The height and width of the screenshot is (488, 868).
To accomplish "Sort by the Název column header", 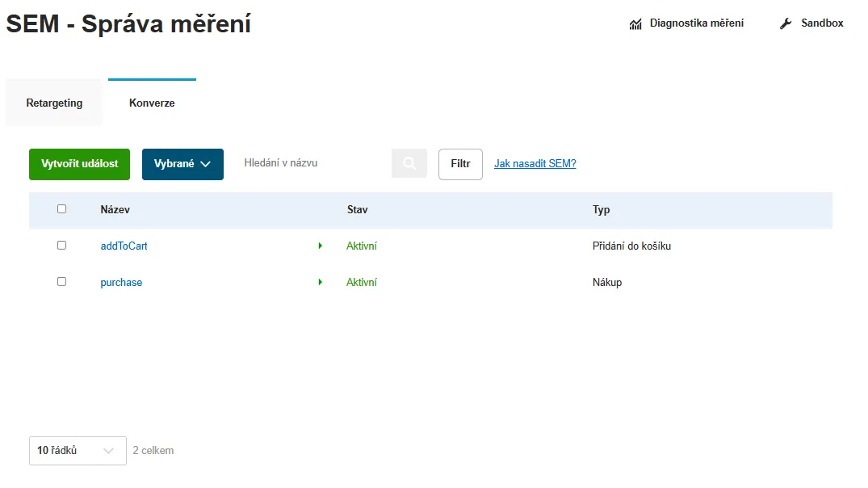I will click(115, 210).
